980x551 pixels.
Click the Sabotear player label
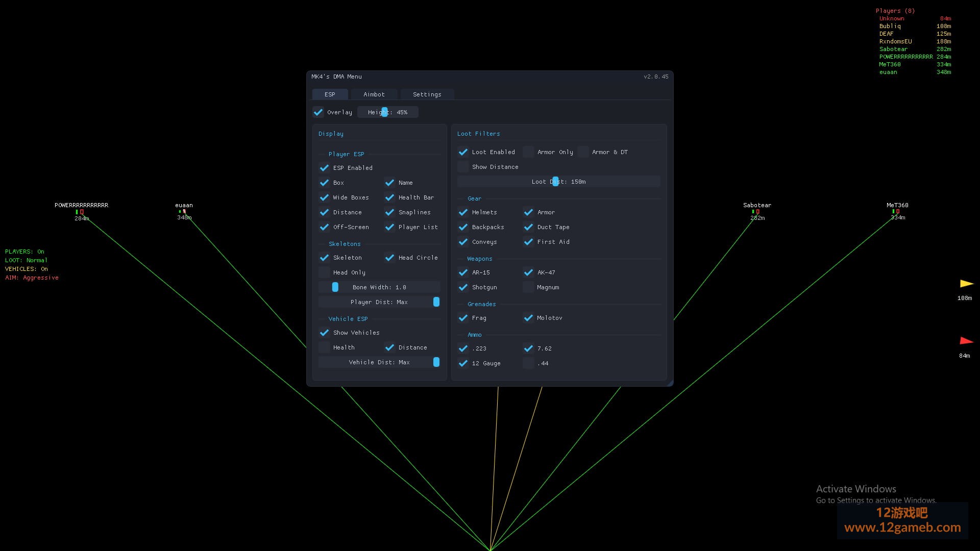point(757,205)
